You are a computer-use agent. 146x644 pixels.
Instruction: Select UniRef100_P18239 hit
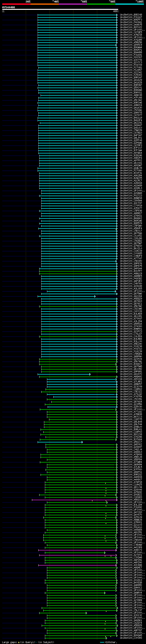131,352
